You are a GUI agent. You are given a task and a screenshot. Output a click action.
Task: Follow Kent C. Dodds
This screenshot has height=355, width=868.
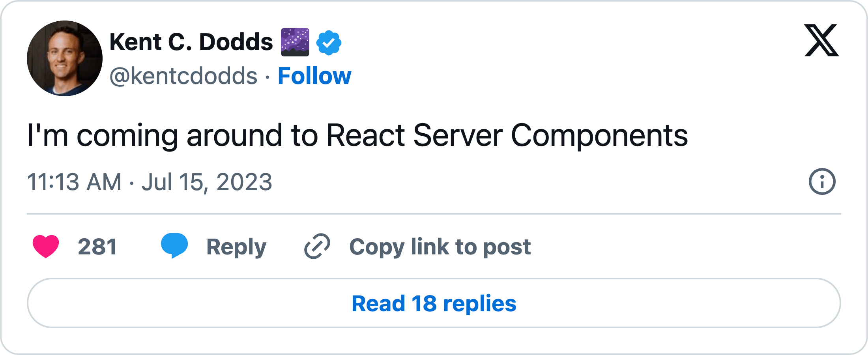coord(314,76)
